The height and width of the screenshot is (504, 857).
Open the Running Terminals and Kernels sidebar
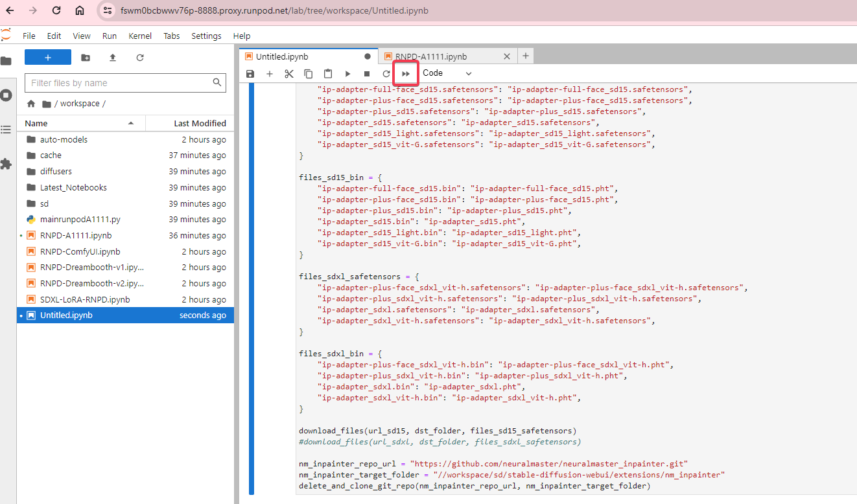(x=6, y=95)
